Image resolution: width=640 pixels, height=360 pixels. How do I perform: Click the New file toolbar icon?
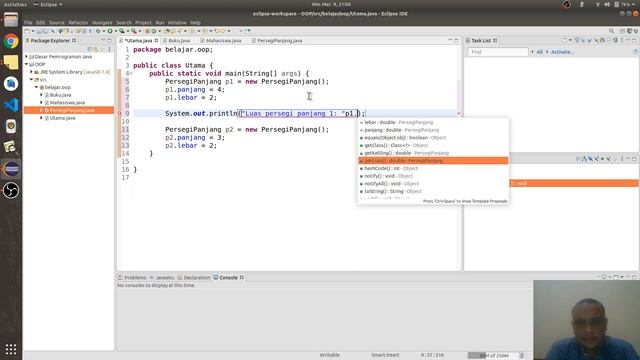27,31
